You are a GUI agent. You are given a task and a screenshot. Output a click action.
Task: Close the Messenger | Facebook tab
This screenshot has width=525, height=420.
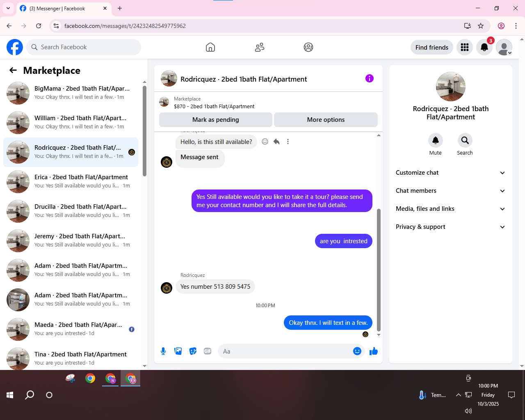tap(105, 8)
